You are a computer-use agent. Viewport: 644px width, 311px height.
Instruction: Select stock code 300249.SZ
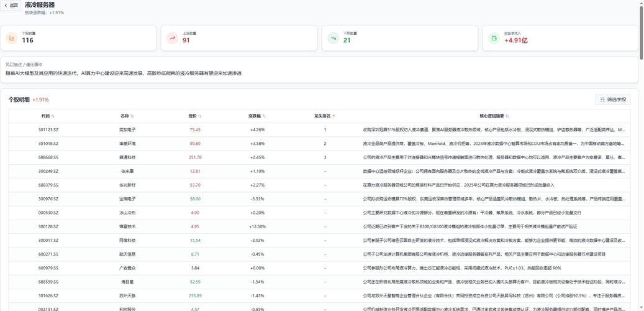tap(48, 171)
